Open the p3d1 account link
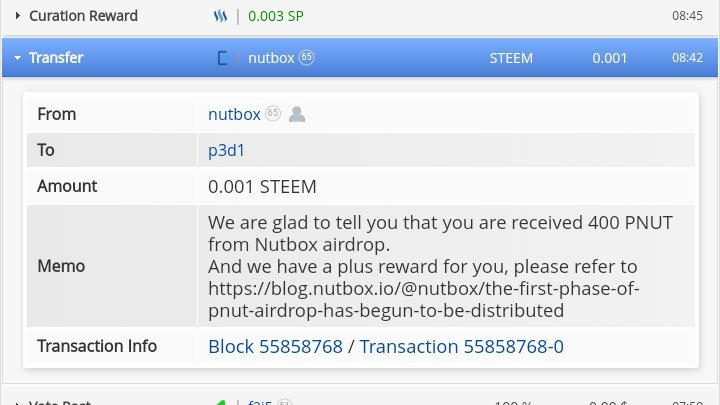 click(226, 151)
